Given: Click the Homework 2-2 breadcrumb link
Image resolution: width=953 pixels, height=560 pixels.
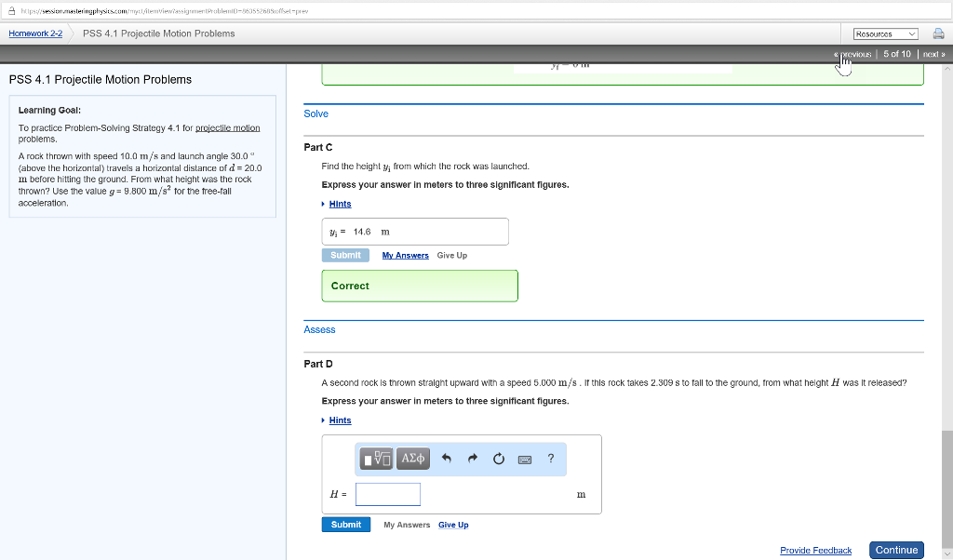Looking at the screenshot, I should pos(35,33).
